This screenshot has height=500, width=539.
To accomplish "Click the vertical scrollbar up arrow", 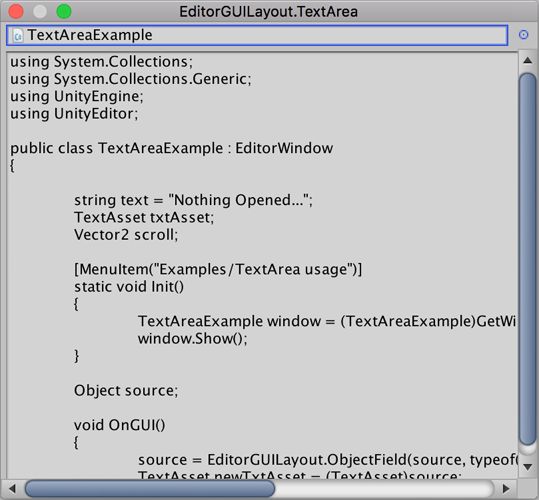I will [x=528, y=61].
